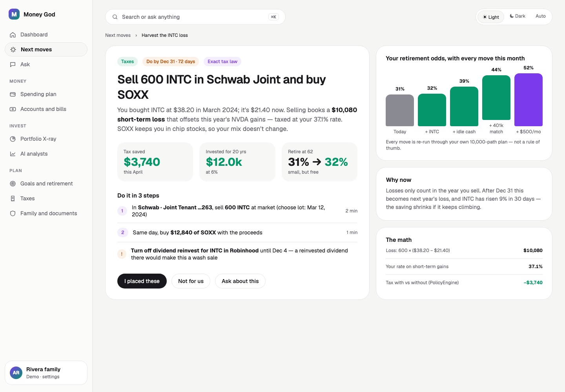Click the "Invested for 20 yrs" stat card
Image resolution: width=565 pixels, height=392 pixels.
237,162
